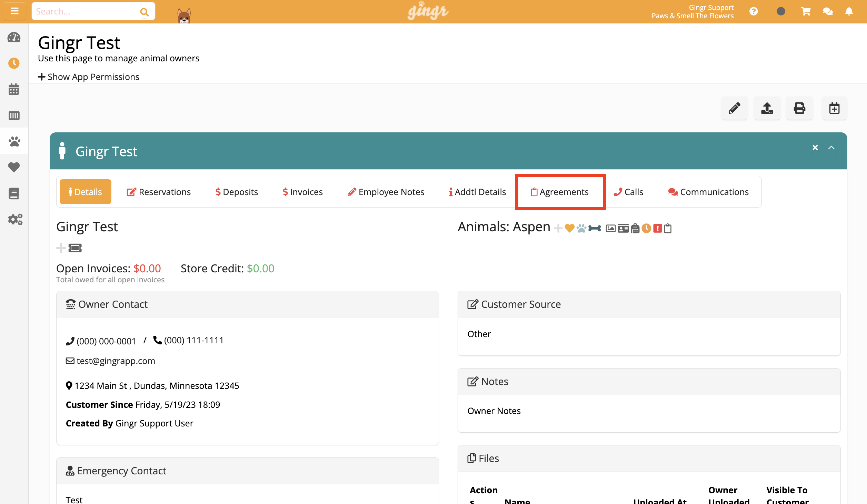The image size is (867, 504).
Task: Open the Addtl Details tab
Action: click(478, 192)
